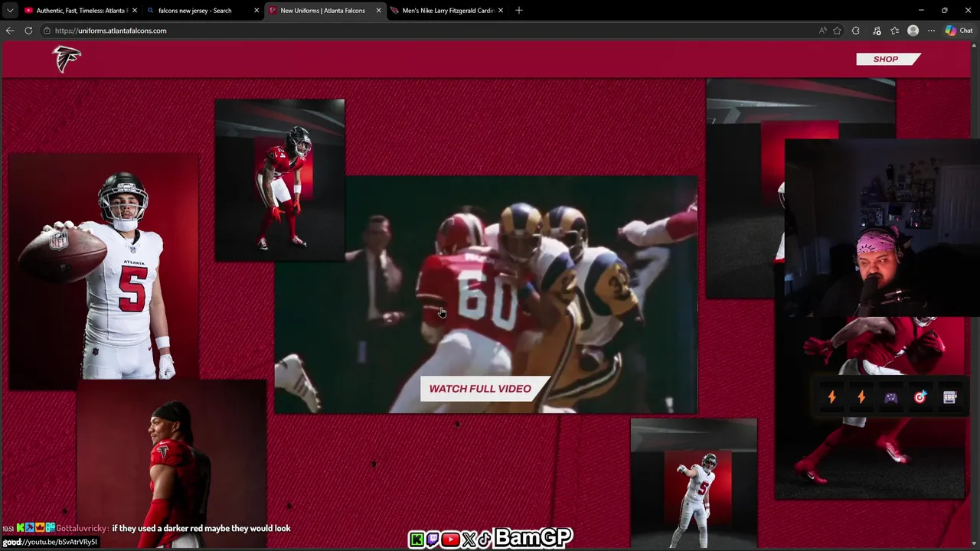Screen dimensions: 980x551
Task: Minimize the browser window
Action: pos(921,11)
